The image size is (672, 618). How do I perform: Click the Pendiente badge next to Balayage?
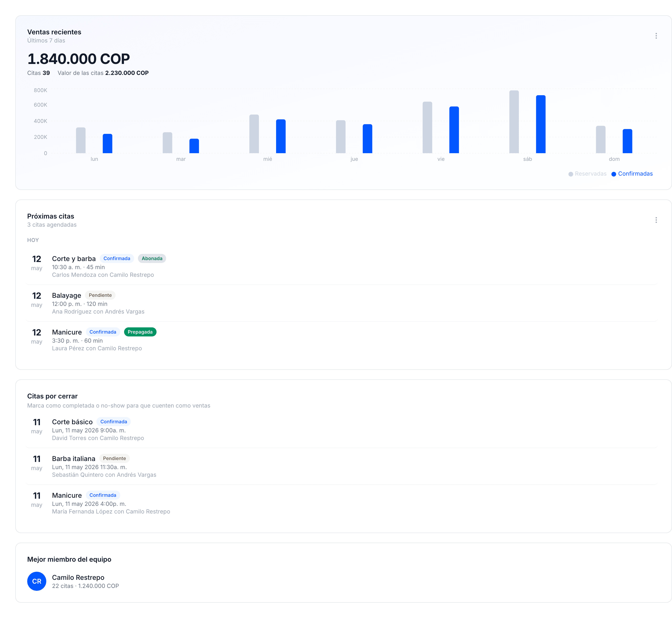100,295
